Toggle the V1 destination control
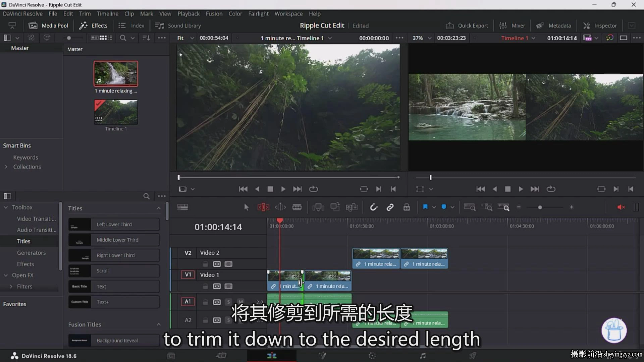This screenshot has width=644, height=362. click(x=188, y=275)
